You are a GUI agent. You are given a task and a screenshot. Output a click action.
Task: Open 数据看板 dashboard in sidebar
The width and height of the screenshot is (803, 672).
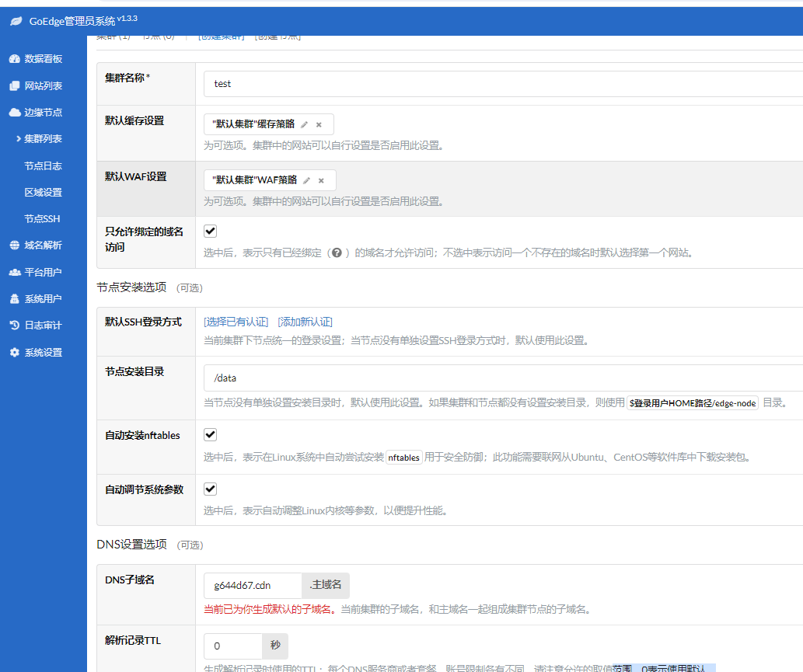(x=43, y=59)
